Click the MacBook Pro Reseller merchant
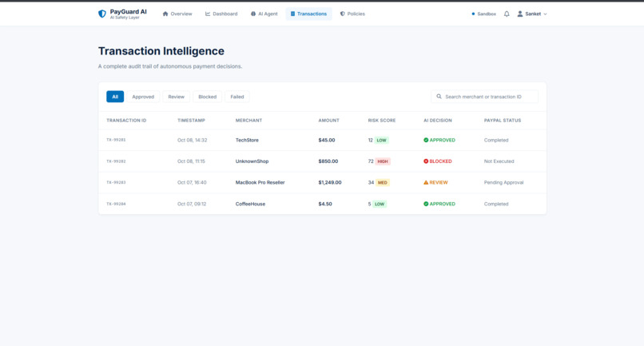 pyautogui.click(x=260, y=182)
